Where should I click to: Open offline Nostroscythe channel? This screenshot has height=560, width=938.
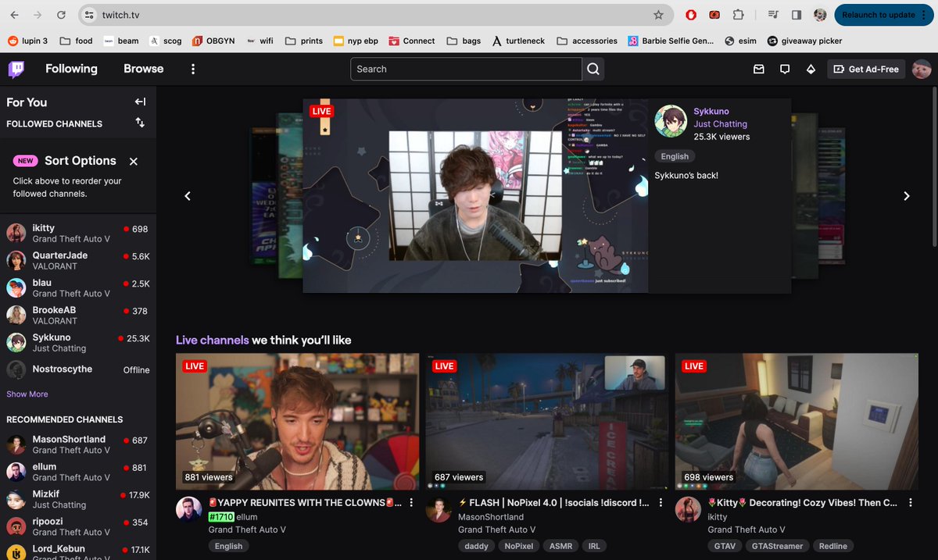point(78,369)
